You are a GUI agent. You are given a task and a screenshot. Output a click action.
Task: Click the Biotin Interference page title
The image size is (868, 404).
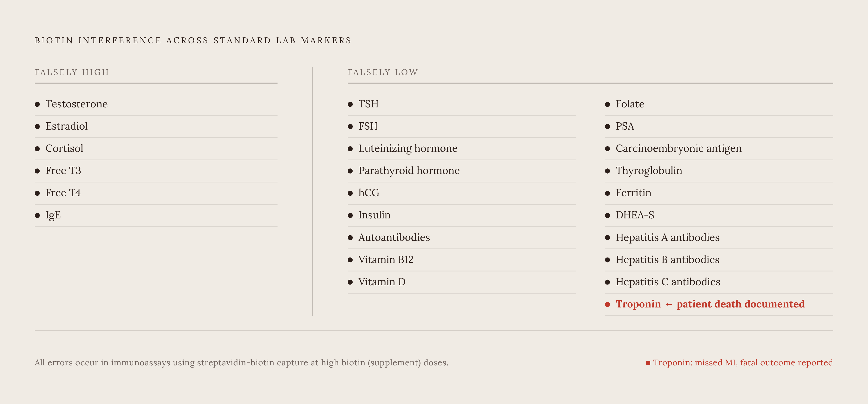point(193,41)
